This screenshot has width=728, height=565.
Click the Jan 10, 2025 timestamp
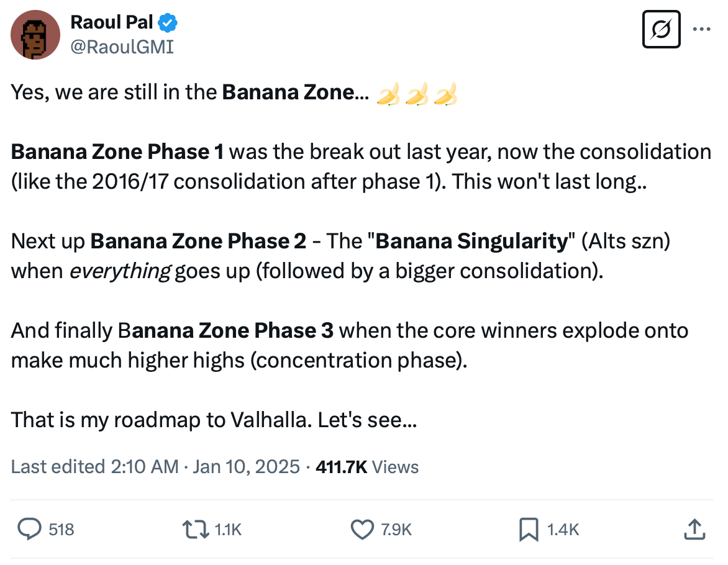247,466
